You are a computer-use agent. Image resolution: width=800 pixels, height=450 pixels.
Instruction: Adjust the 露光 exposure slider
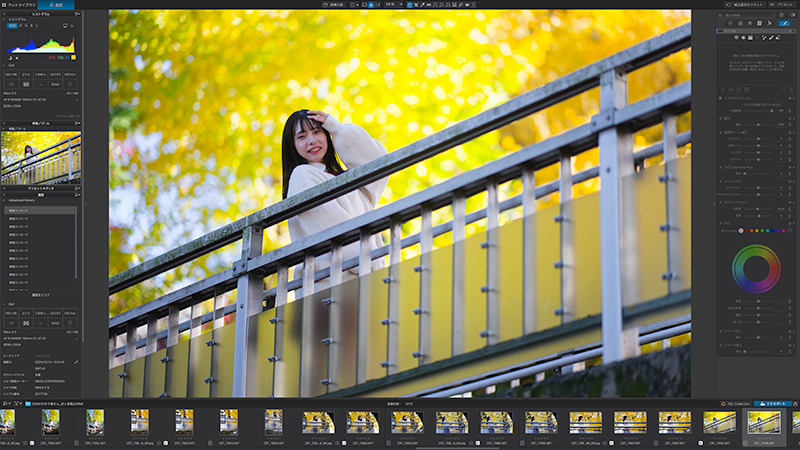(x=759, y=124)
